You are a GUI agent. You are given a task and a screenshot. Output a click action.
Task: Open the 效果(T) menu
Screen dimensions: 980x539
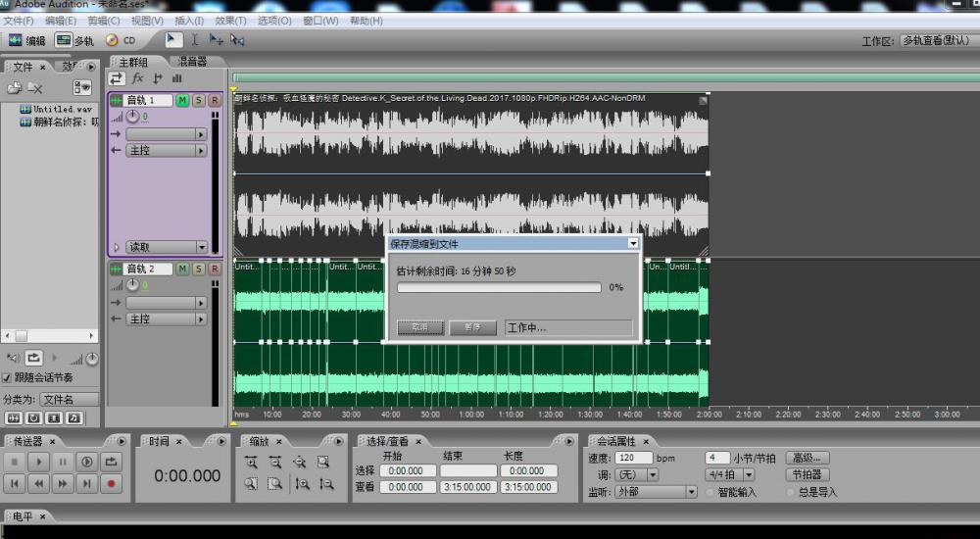230,21
